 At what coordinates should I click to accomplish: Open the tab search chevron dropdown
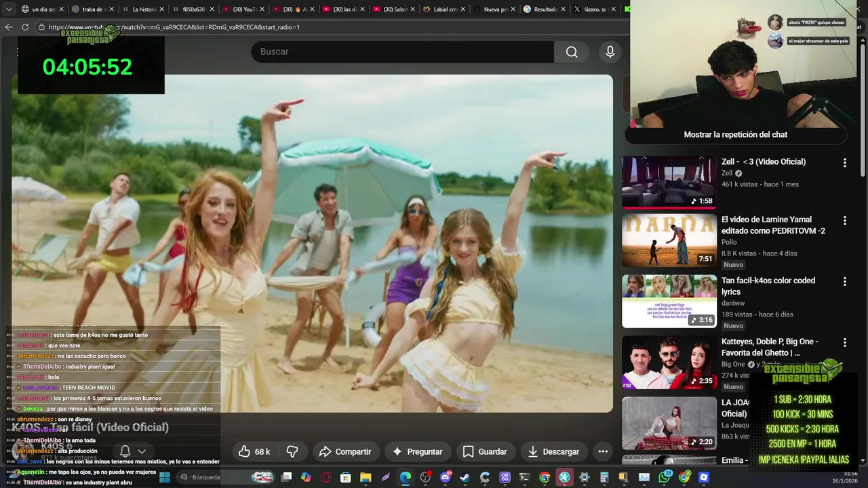(9, 9)
